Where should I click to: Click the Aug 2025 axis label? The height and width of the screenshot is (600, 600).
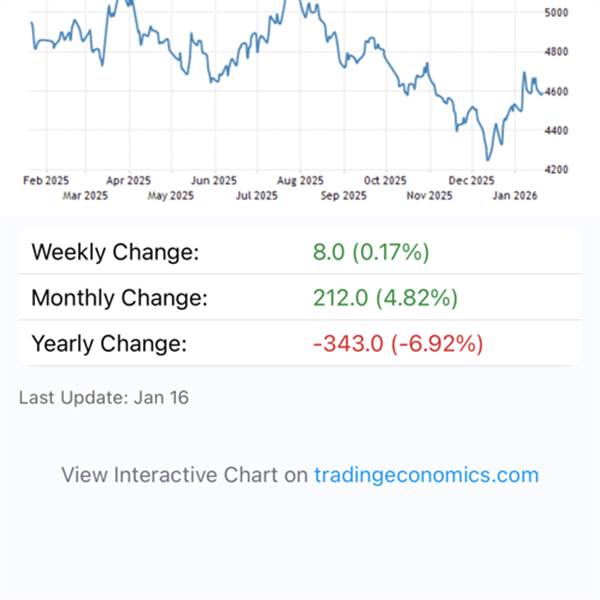300,181
